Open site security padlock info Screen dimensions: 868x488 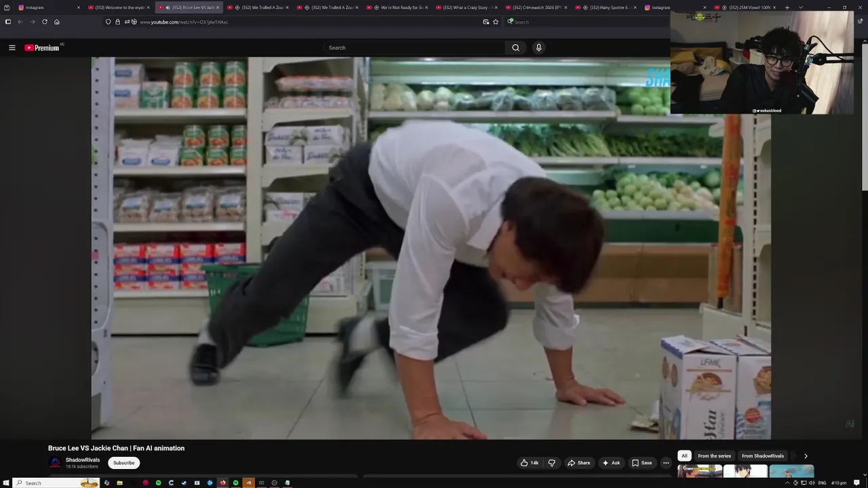(117, 22)
